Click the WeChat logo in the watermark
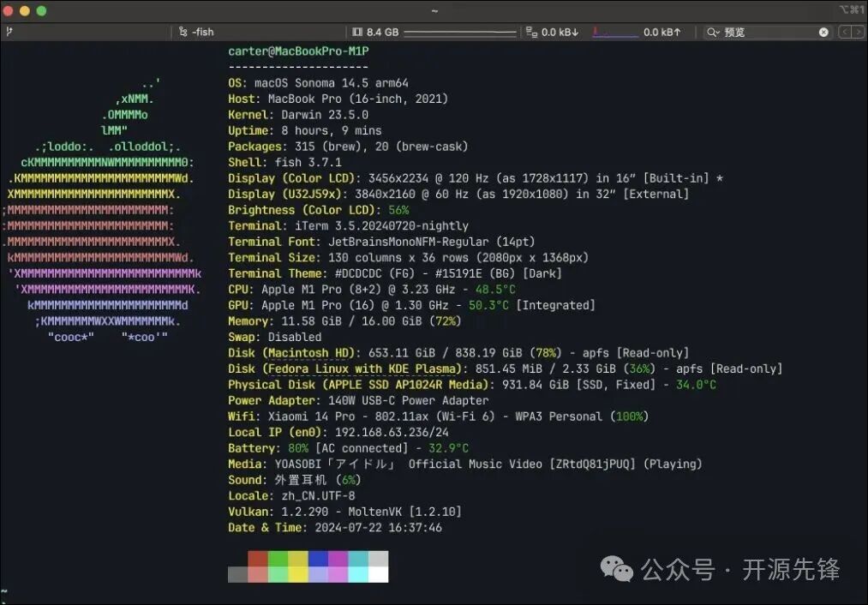868x605 pixels. (617, 567)
